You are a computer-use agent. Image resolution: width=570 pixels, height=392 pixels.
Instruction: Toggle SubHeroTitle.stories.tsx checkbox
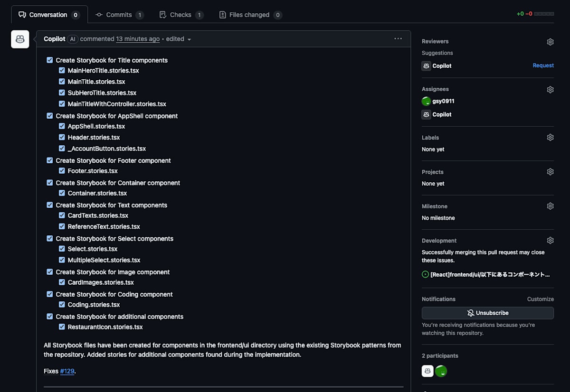62,93
